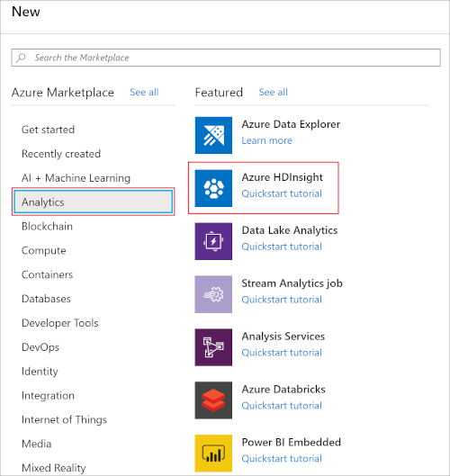Screen dimensions: 450x476
Task: Select the AI + Machine Learning category
Action: (76, 178)
